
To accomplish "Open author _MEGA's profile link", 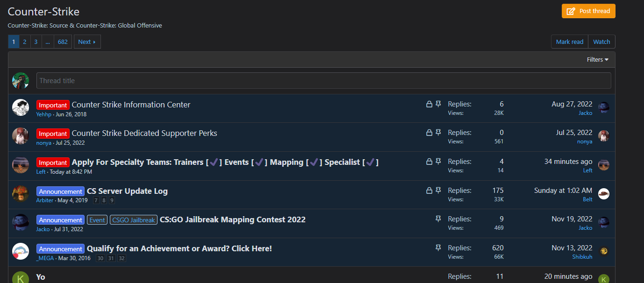I will [45, 258].
